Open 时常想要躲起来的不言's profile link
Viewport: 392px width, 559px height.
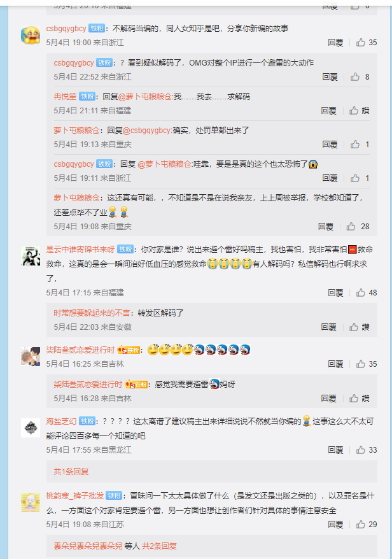coord(92,313)
